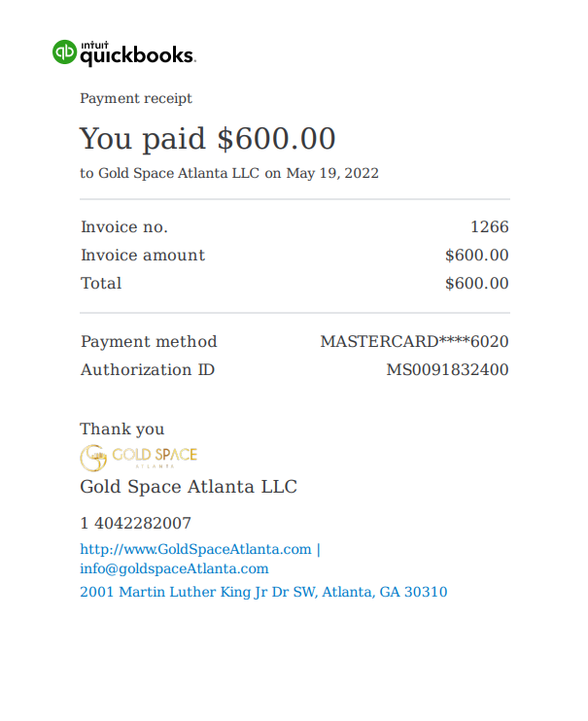Click the Invoice amount $600.00 value
Image resolution: width=588 pixels, height=721 pixels.
tap(476, 256)
